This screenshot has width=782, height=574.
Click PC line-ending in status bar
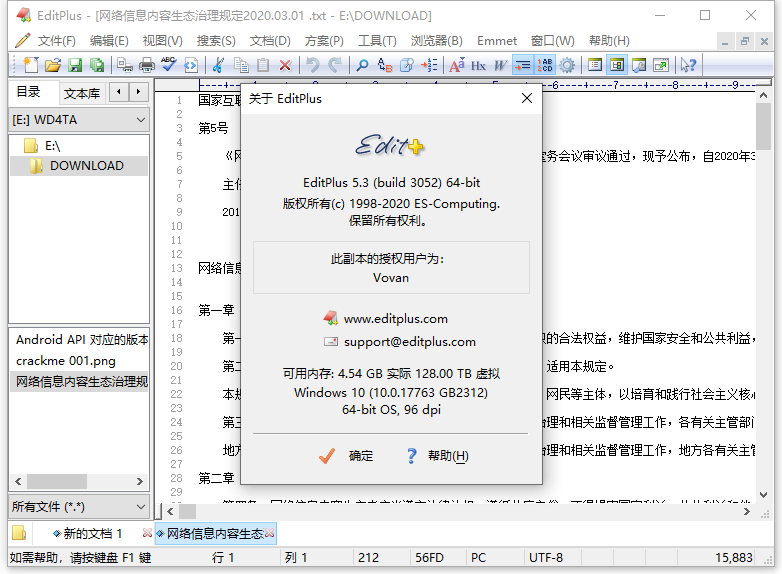tap(478, 558)
